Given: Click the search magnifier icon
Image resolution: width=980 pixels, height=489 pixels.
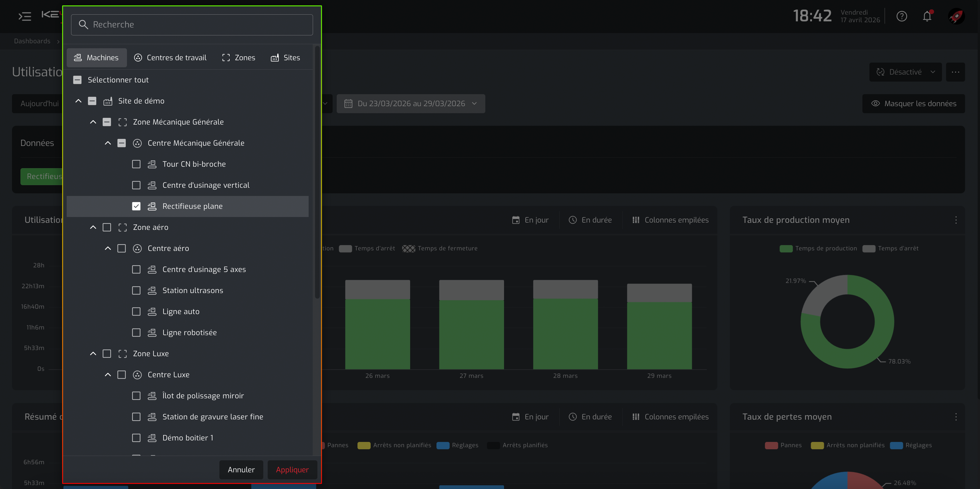Looking at the screenshot, I should coord(83,25).
